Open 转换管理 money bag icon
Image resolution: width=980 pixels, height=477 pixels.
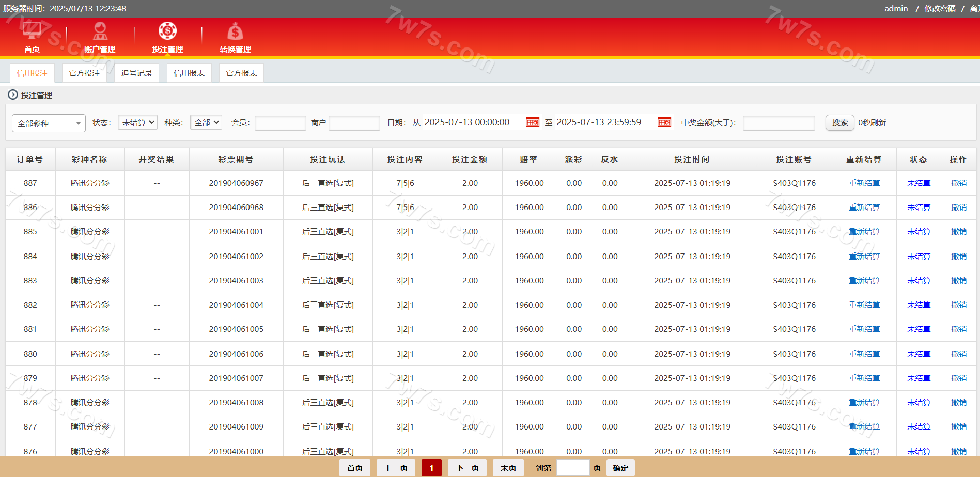(235, 31)
